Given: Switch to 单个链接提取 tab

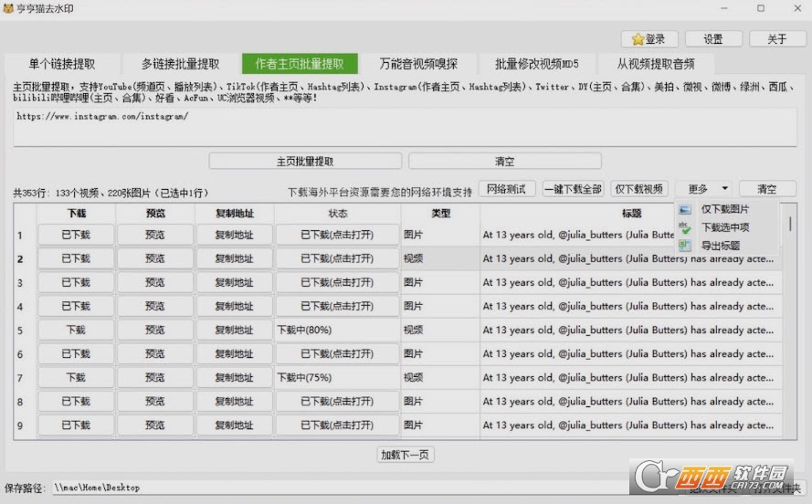Looking at the screenshot, I should pyautogui.click(x=61, y=64).
